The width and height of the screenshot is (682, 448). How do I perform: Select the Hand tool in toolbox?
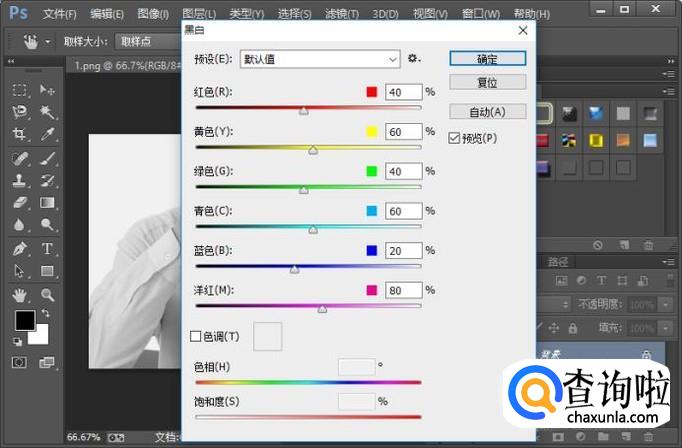[19, 295]
